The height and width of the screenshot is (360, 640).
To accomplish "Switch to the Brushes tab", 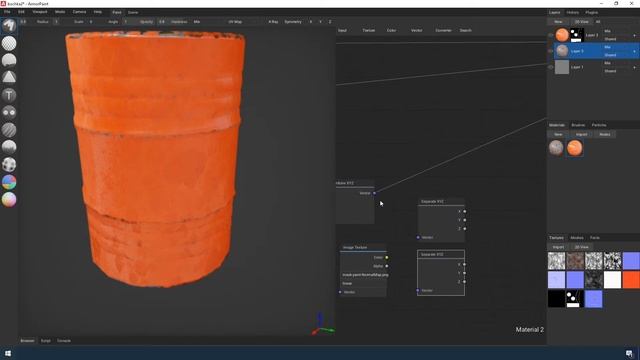I will coord(578,125).
